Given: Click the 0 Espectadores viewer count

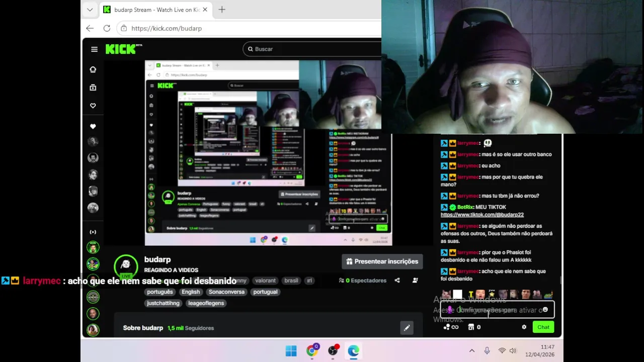Looking at the screenshot, I should point(363,281).
